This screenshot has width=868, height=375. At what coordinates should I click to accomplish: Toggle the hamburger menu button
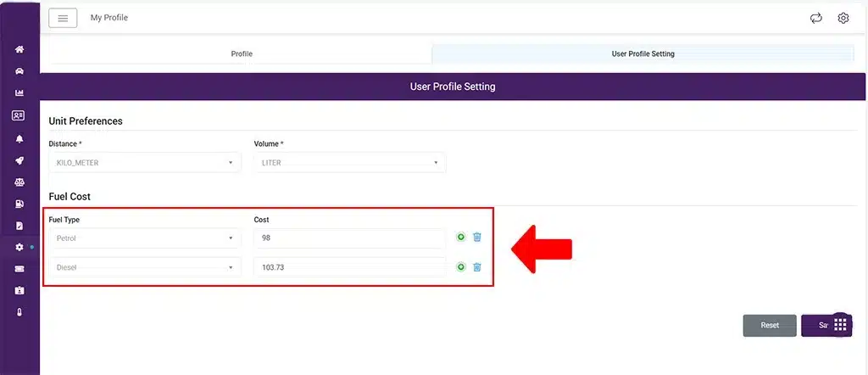[x=63, y=18]
